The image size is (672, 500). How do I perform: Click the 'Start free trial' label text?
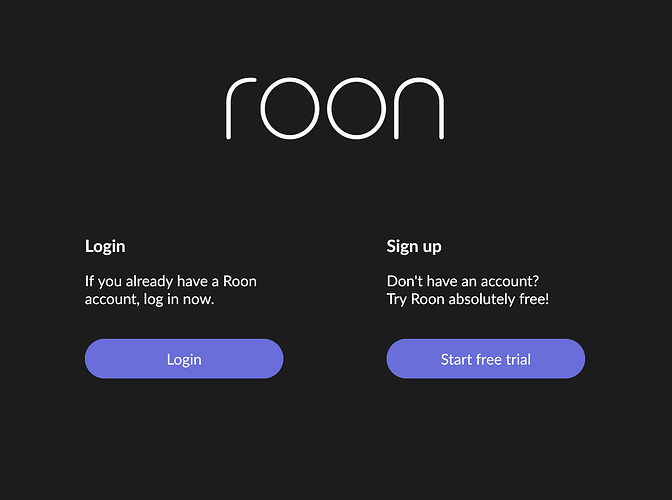(486, 359)
